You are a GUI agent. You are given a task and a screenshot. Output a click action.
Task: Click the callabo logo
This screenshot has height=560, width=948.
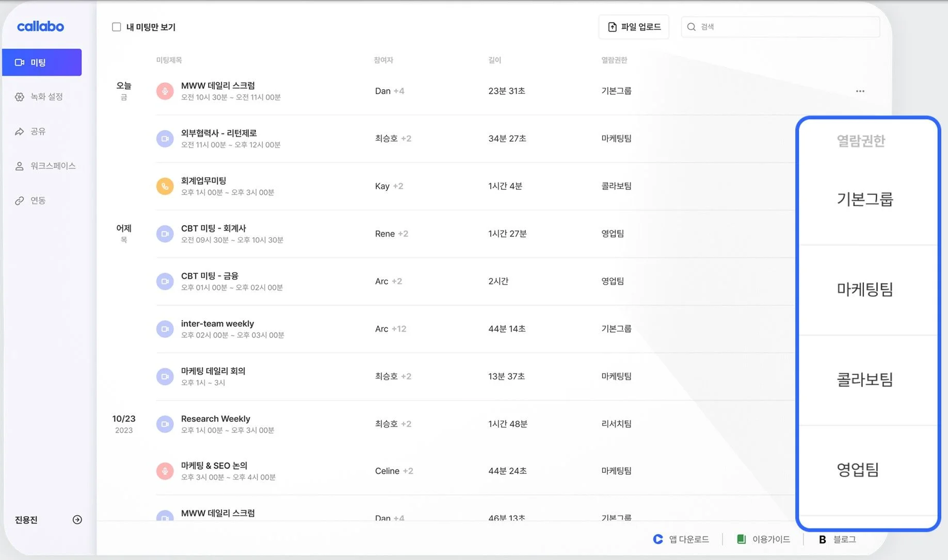click(40, 26)
